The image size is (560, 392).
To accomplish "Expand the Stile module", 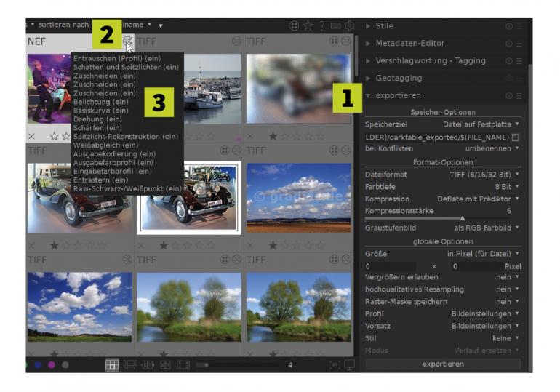I will point(368,26).
